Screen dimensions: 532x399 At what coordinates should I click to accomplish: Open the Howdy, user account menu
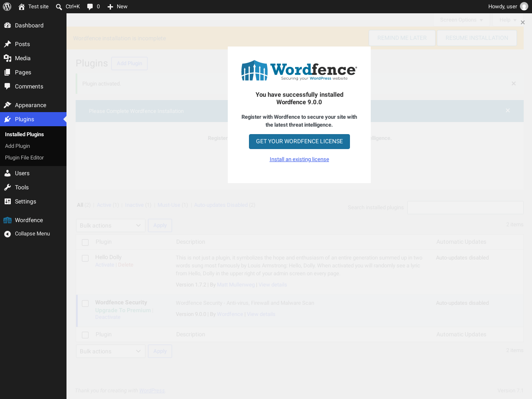coord(508,7)
